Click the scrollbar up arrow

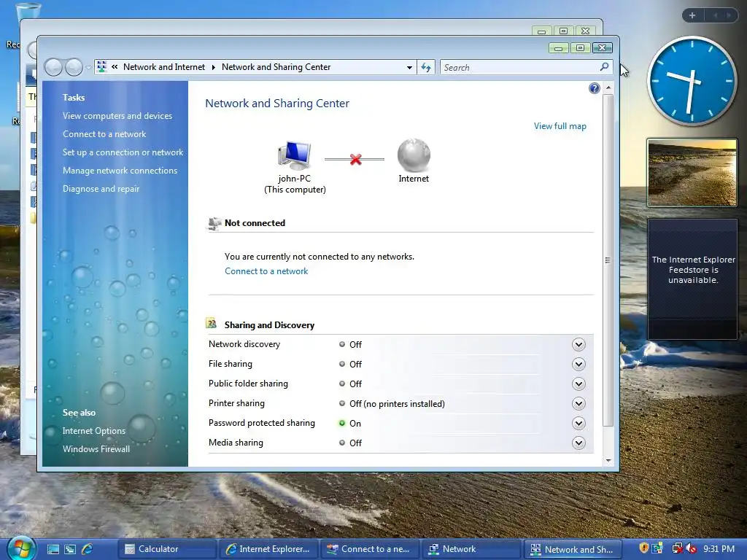pyautogui.click(x=608, y=87)
